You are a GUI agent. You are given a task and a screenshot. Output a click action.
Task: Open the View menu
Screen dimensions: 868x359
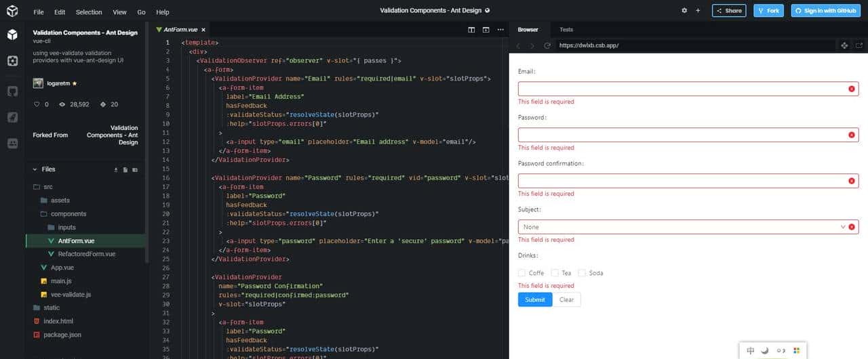click(x=120, y=12)
